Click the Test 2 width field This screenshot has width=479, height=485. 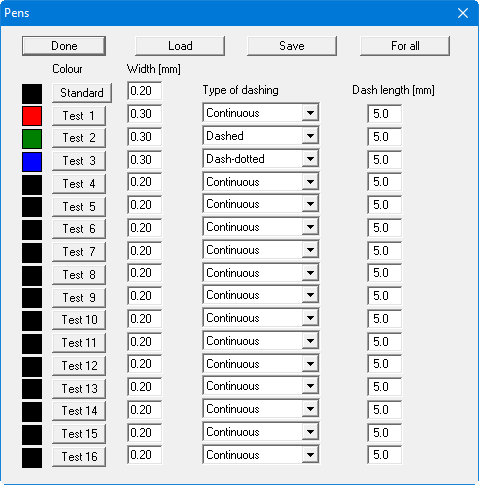click(145, 137)
